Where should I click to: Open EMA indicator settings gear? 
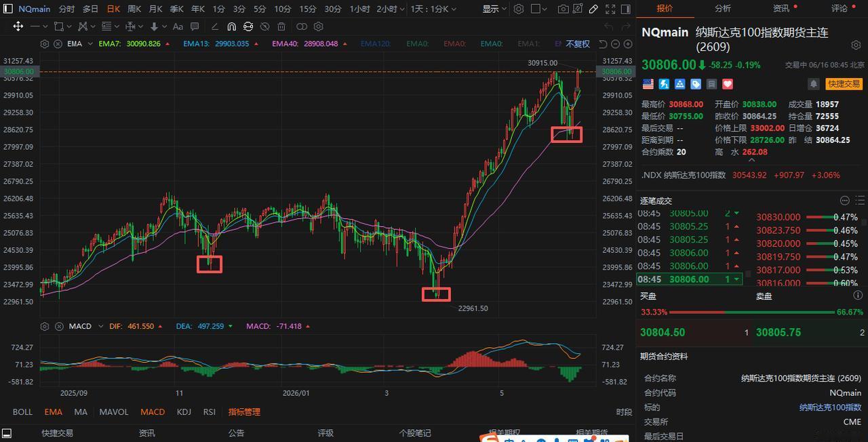coord(45,43)
